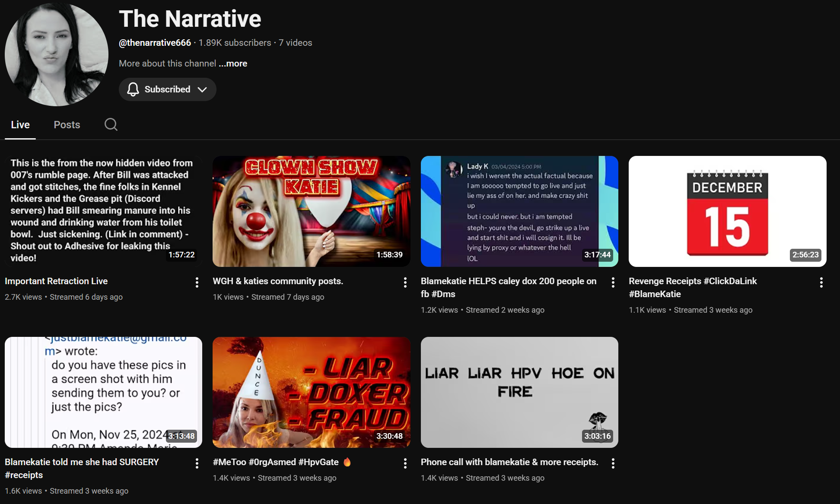Screen dimensions: 840x504
Task: Click The Narrative channel name heading
Action: (x=190, y=19)
